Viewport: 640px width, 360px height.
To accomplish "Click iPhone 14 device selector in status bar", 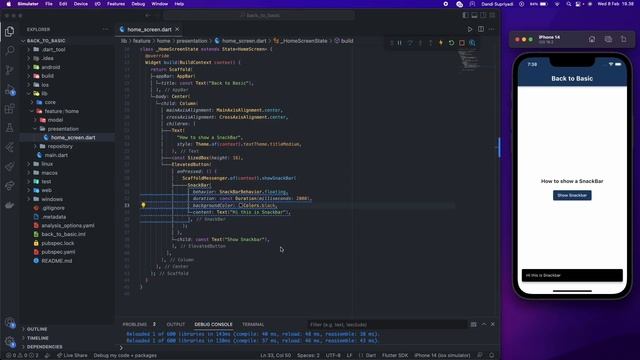I will 442,356.
